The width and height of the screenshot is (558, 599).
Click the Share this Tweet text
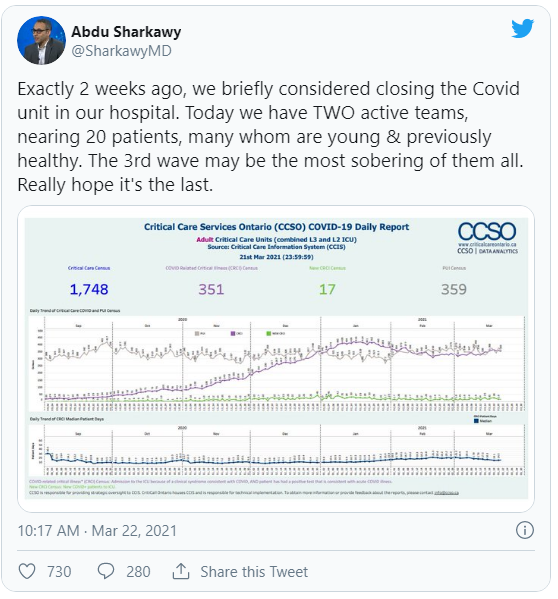pyautogui.click(x=254, y=572)
